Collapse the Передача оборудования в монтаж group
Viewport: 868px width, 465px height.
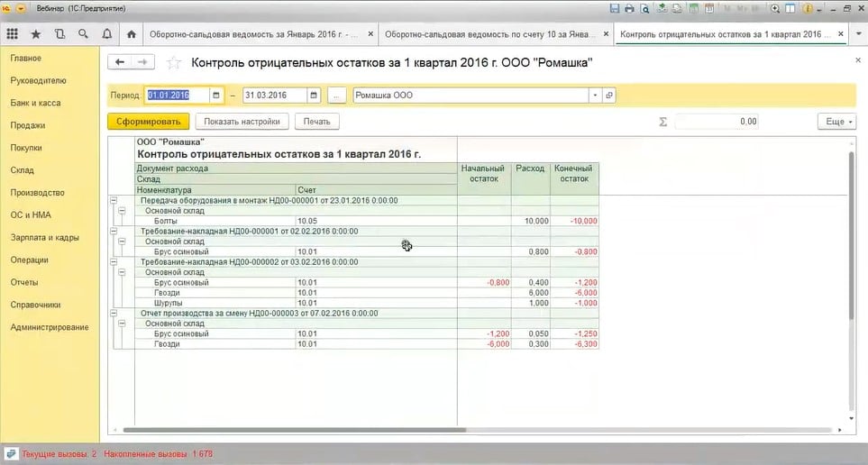[x=113, y=200]
